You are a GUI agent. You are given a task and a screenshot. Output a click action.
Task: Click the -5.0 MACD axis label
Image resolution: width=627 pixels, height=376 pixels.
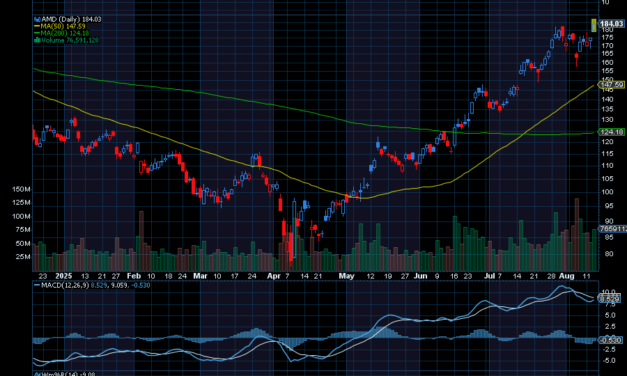pos(608,360)
